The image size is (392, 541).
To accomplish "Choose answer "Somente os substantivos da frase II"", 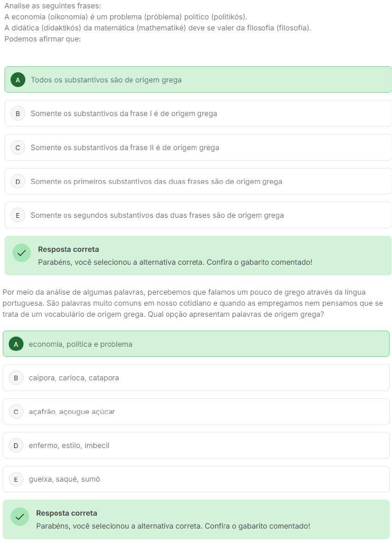I will pos(124,147).
